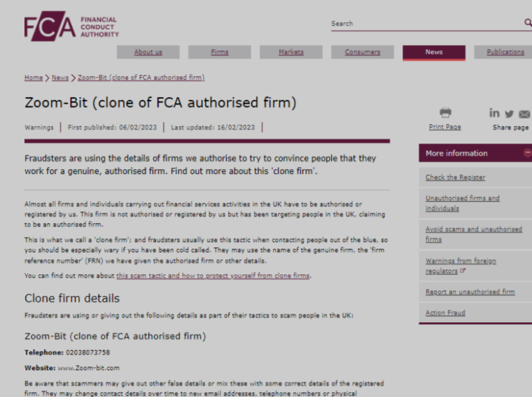Select the Consumers navigation tab
This screenshot has height=397, width=532.
pyautogui.click(x=362, y=52)
